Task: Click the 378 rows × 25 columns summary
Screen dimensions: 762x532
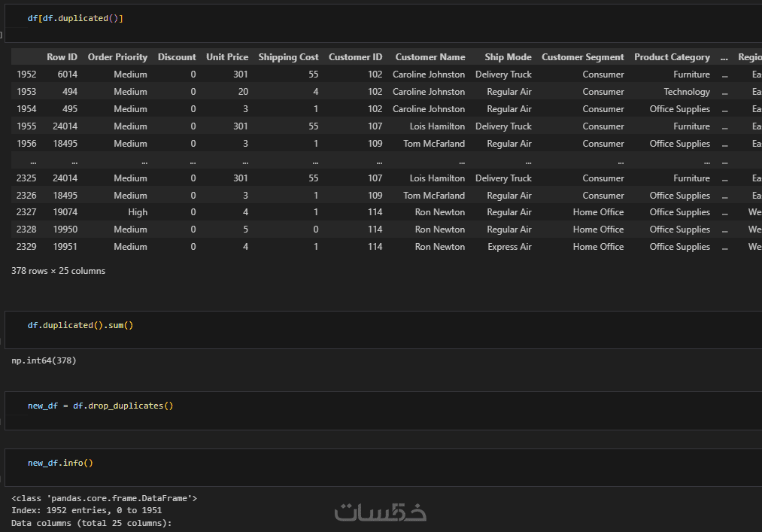Action: pos(59,271)
